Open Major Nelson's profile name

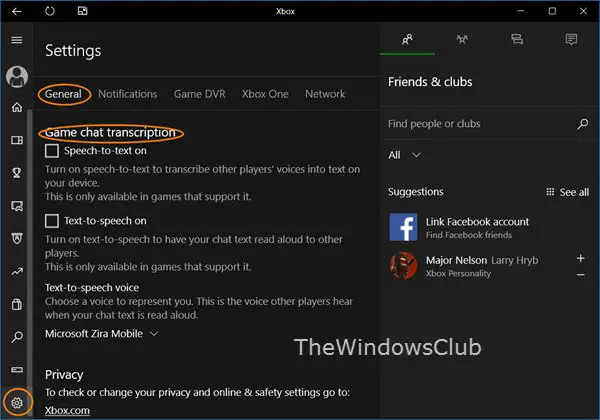click(x=457, y=260)
